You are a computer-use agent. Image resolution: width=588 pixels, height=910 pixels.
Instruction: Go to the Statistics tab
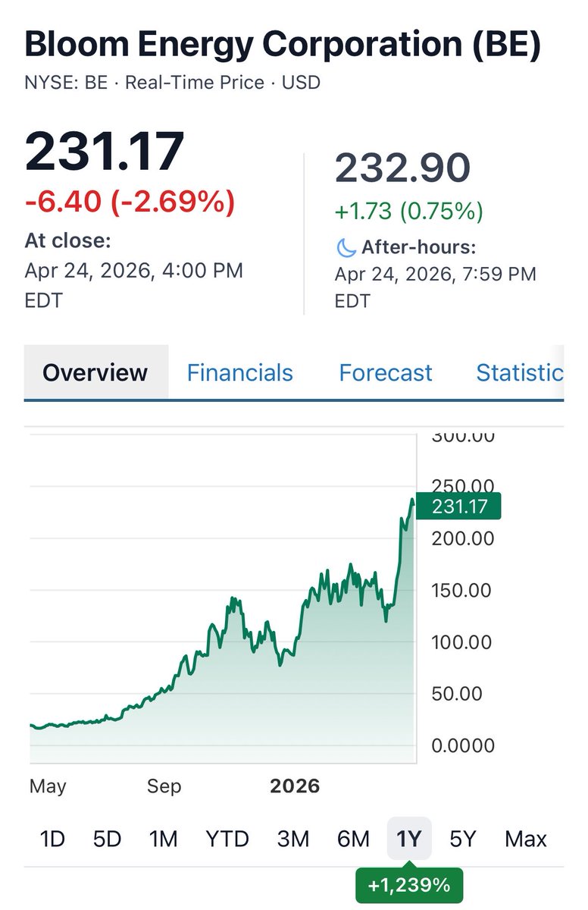pos(520,372)
